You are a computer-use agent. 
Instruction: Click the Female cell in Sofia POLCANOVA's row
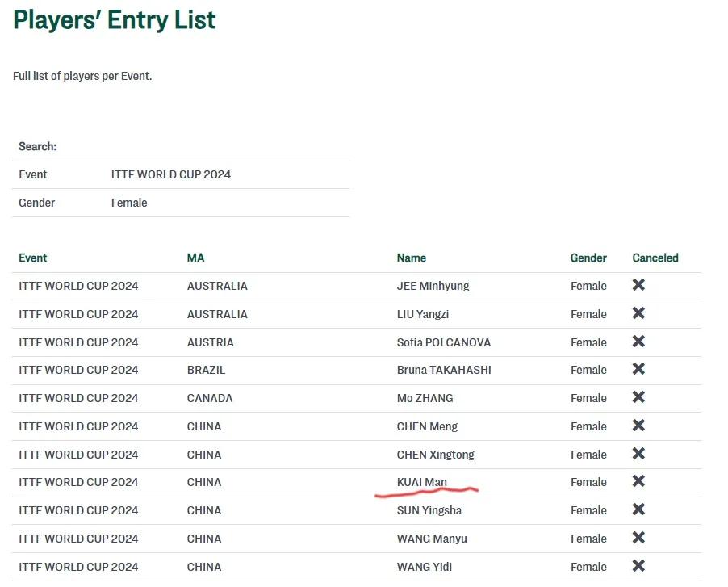pyautogui.click(x=588, y=342)
